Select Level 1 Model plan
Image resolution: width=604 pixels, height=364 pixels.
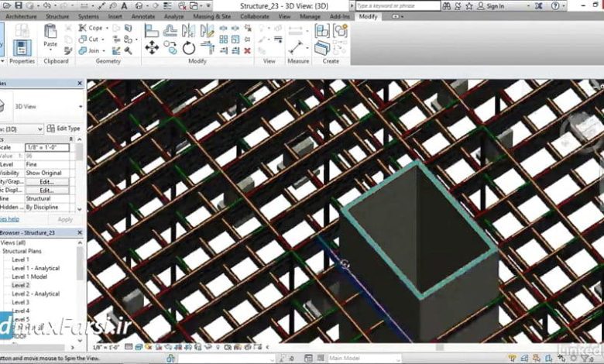pyautogui.click(x=29, y=276)
